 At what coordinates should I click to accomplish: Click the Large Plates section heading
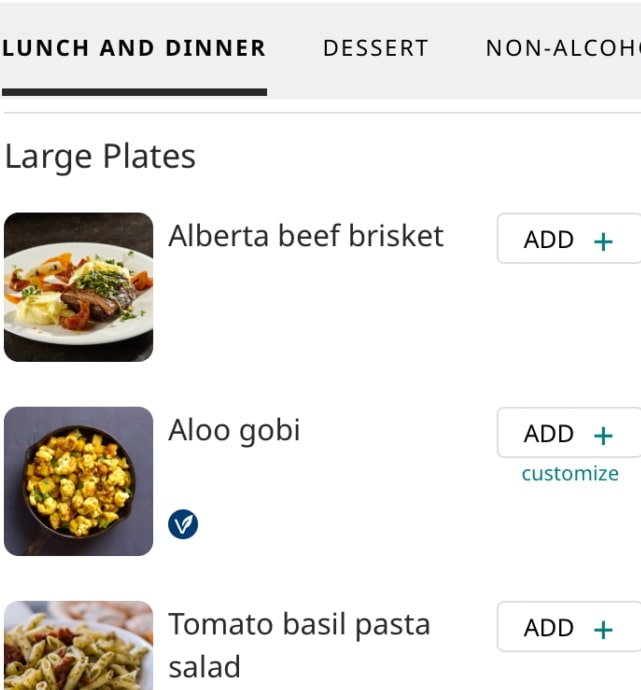coord(100,157)
